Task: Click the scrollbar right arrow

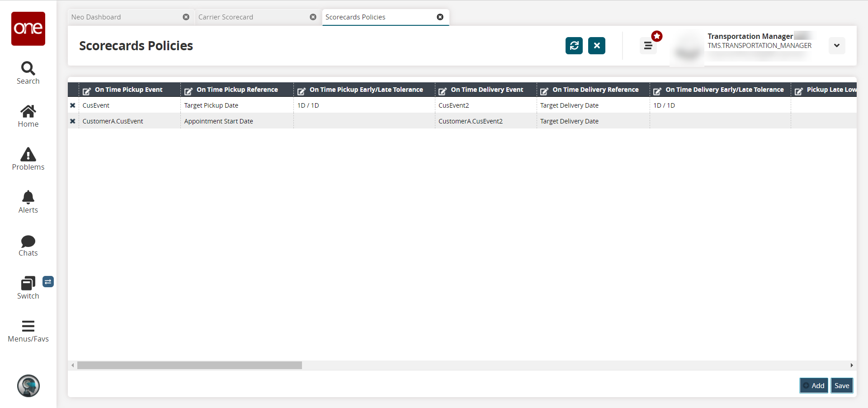Action: tap(852, 365)
